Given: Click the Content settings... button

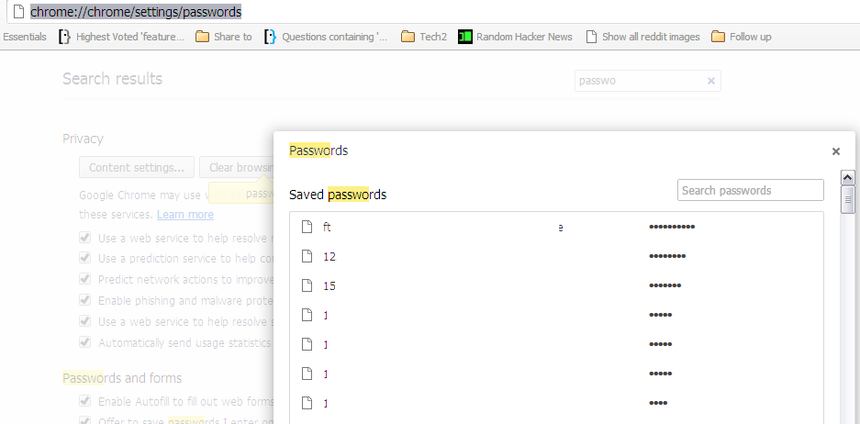Looking at the screenshot, I should tap(136, 167).
